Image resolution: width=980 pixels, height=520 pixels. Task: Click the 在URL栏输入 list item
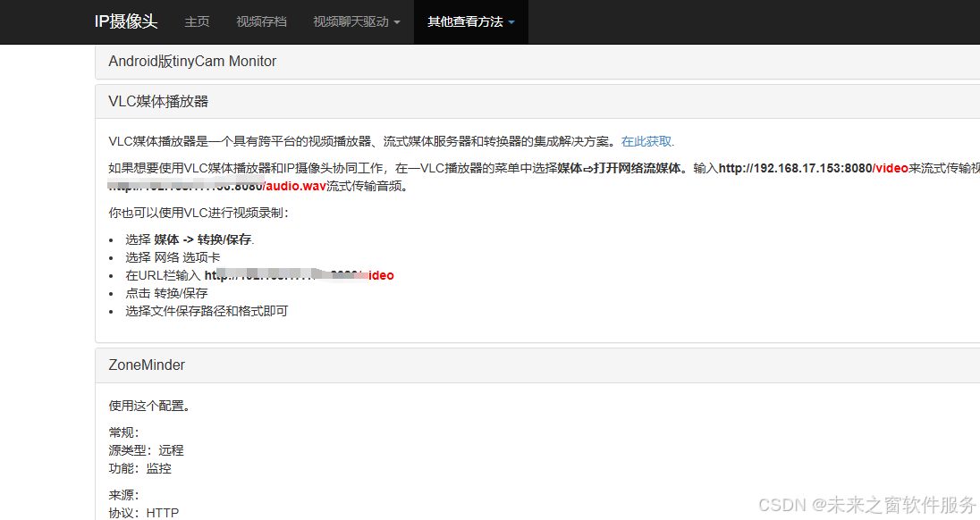tap(259, 275)
